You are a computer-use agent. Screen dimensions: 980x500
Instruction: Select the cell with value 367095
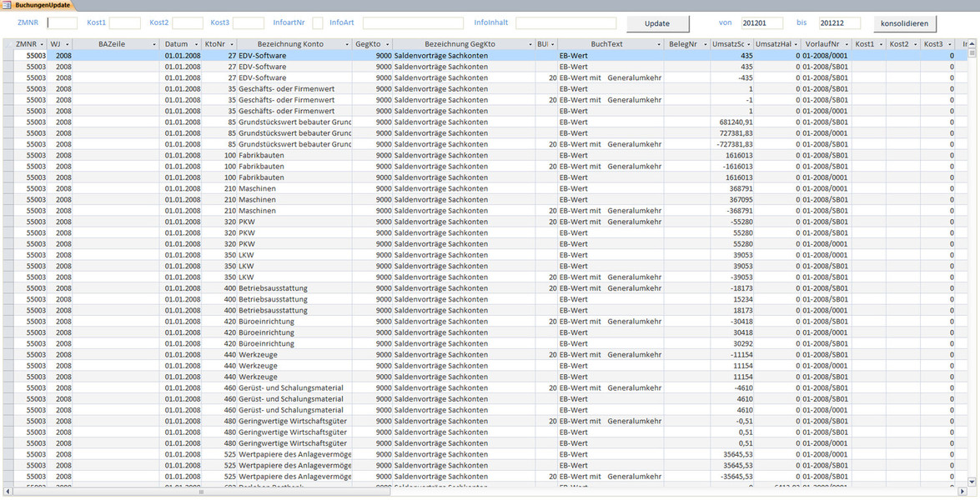click(732, 200)
